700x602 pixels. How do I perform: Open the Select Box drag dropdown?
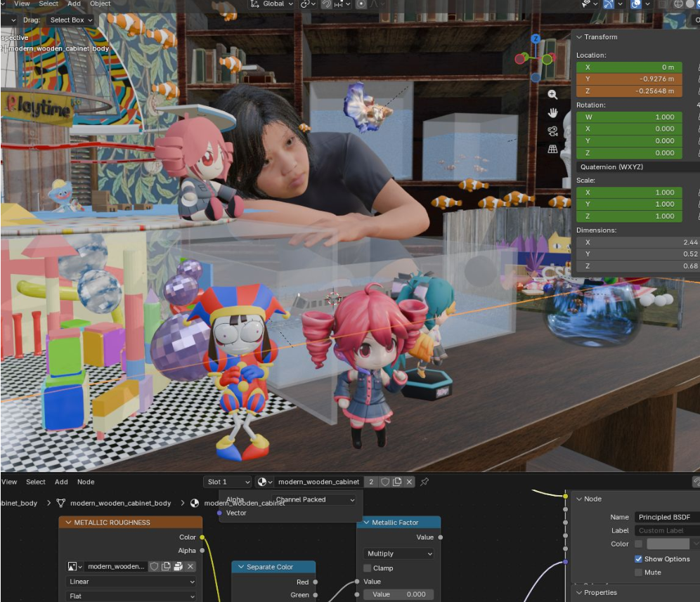click(x=70, y=20)
